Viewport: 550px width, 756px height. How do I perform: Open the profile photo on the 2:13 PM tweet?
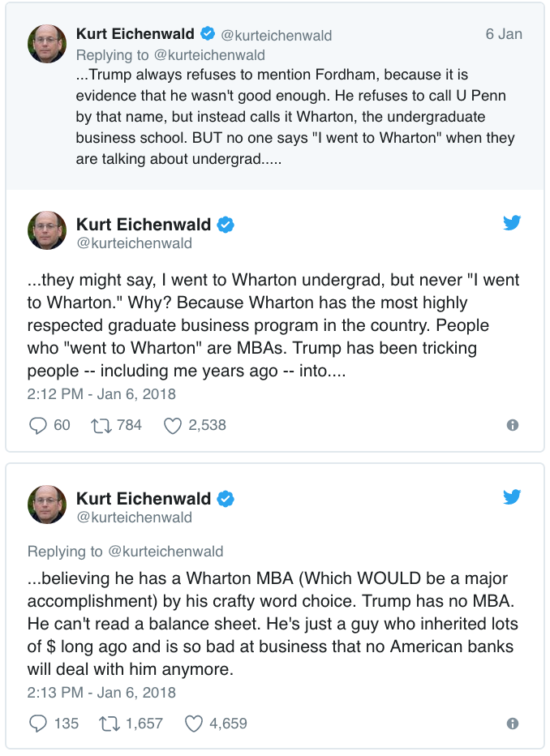47,505
